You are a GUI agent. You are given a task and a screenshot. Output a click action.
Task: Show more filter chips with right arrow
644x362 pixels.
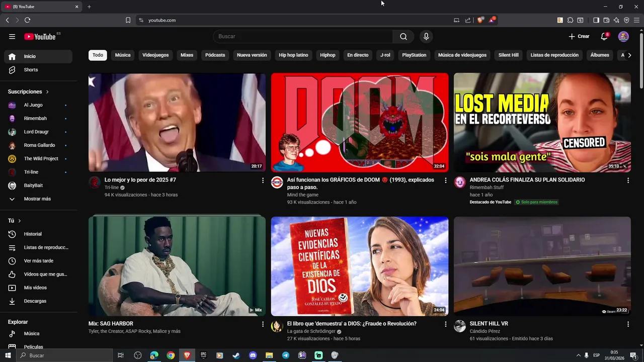pos(629,55)
